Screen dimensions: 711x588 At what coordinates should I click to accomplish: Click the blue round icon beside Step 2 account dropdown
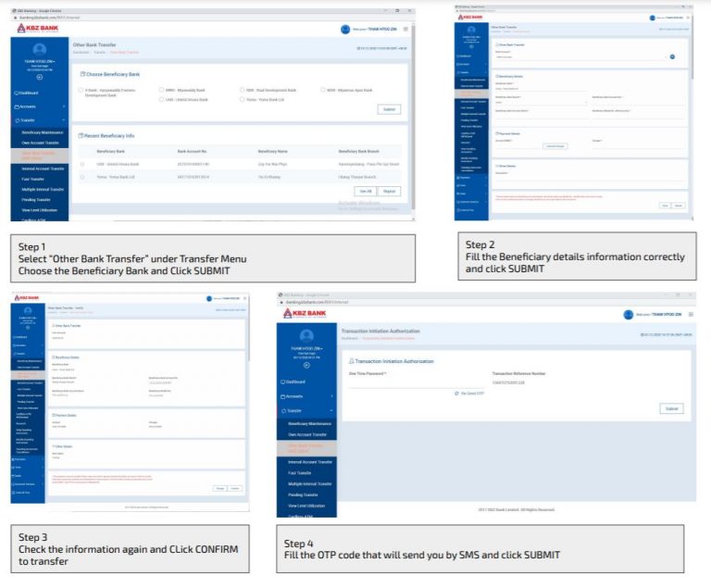pyautogui.click(x=672, y=56)
